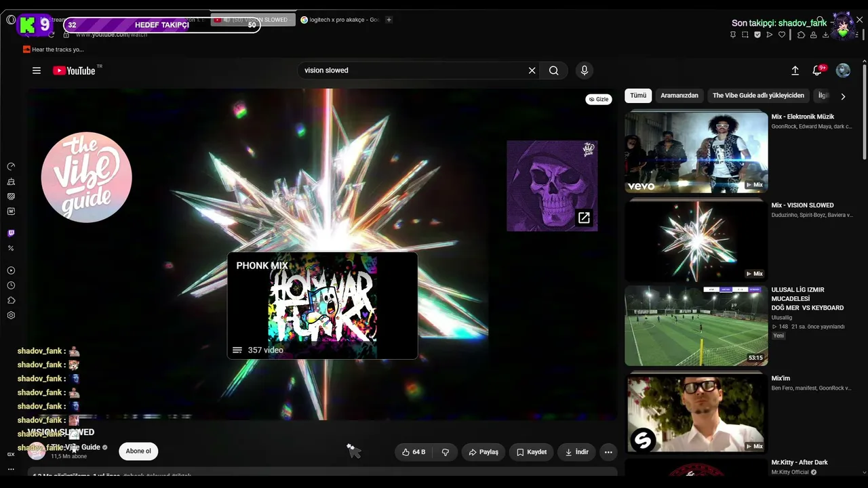
Task: Open the browser downloads icon
Action: pyautogui.click(x=825, y=35)
